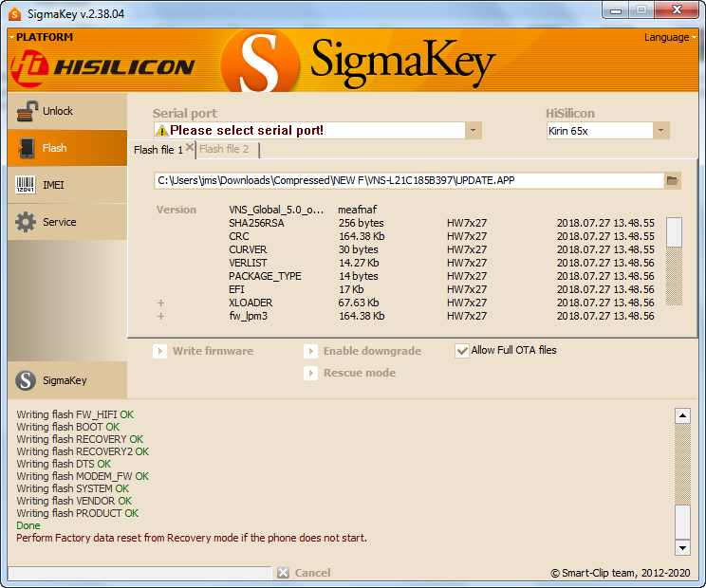
Task: Open the HiSilicon Kirin 65x dropdown
Action: 660,131
